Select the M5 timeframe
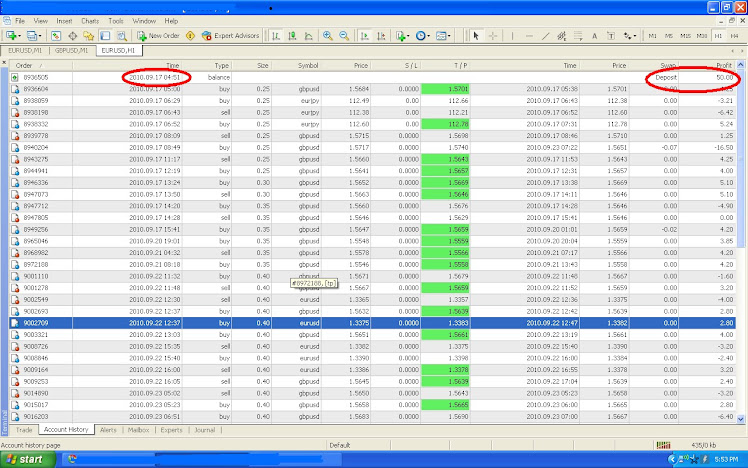This screenshot has height=468, width=748. coord(669,36)
